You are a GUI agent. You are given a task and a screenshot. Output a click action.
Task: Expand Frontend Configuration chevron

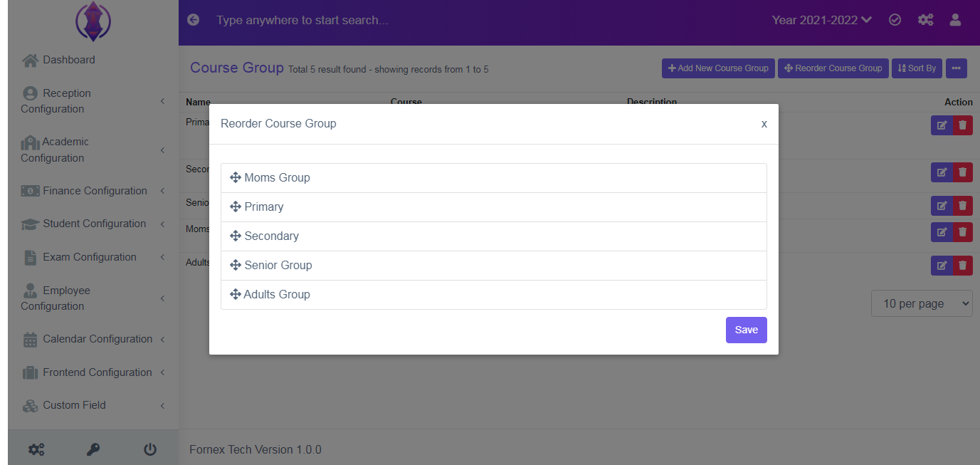(x=162, y=372)
